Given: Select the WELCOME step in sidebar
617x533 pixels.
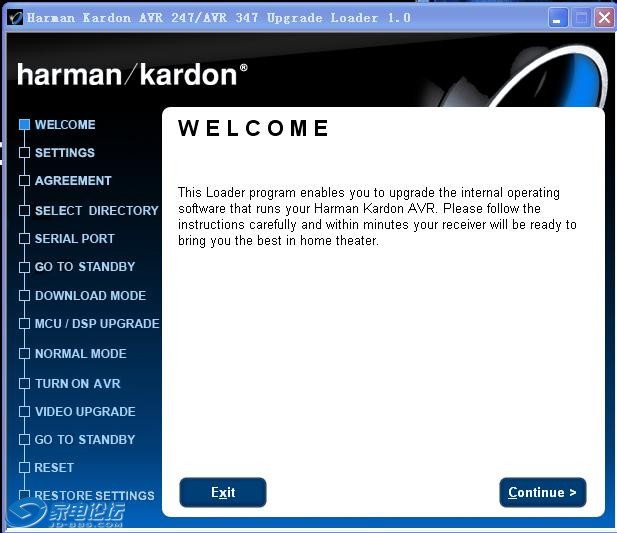Looking at the screenshot, I should [x=65, y=125].
